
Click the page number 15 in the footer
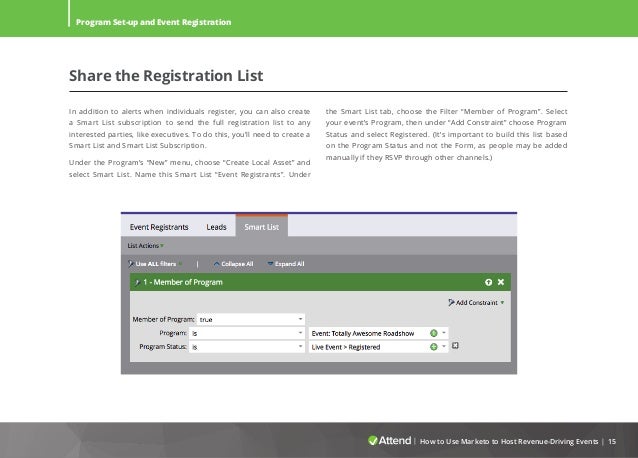click(612, 441)
